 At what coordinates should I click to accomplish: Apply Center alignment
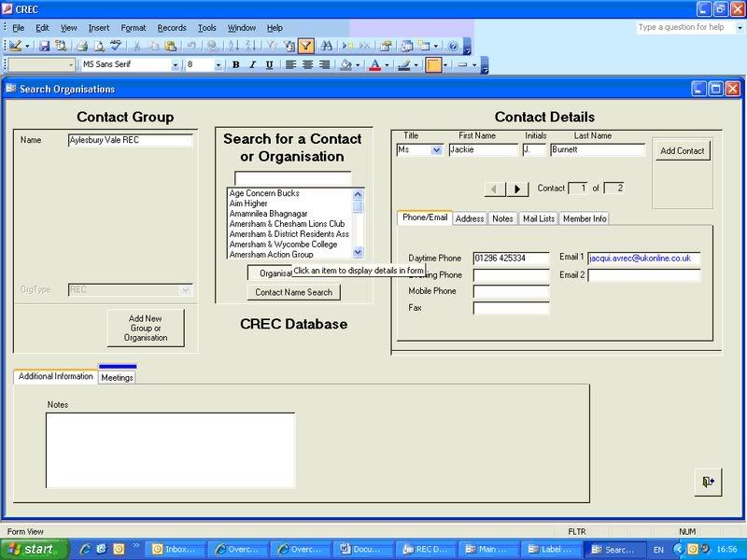tap(308, 64)
